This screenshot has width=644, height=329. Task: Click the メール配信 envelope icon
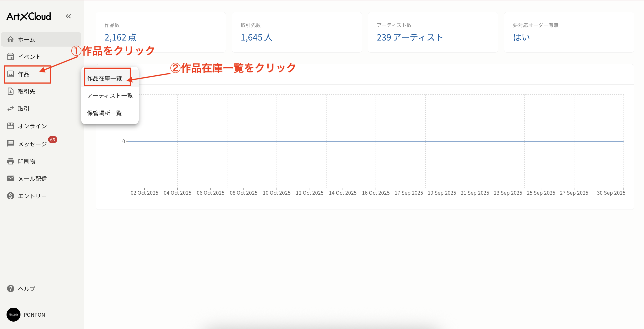pyautogui.click(x=11, y=178)
